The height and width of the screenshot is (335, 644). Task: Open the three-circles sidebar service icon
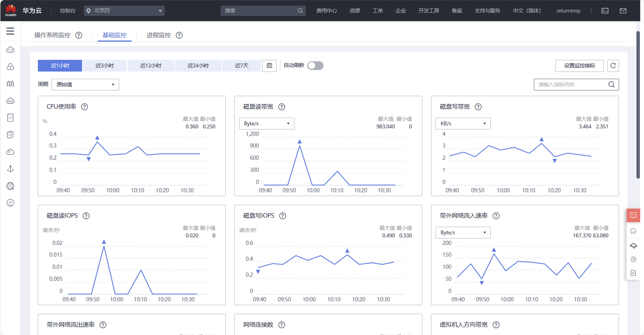point(11,67)
